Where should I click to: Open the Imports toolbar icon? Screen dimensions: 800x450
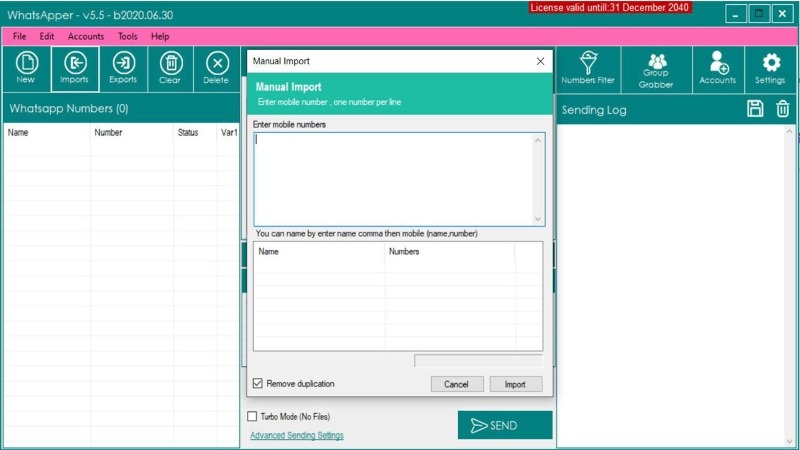coord(74,68)
